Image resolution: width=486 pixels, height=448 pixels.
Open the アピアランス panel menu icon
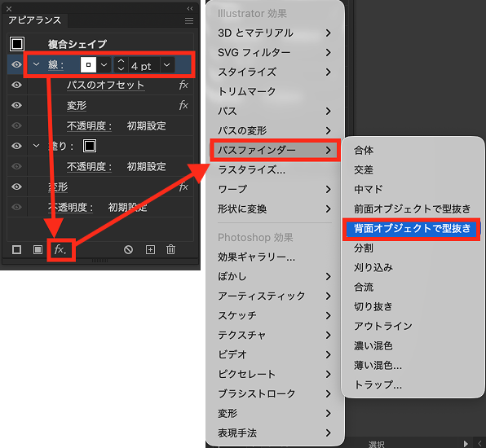pyautogui.click(x=189, y=20)
